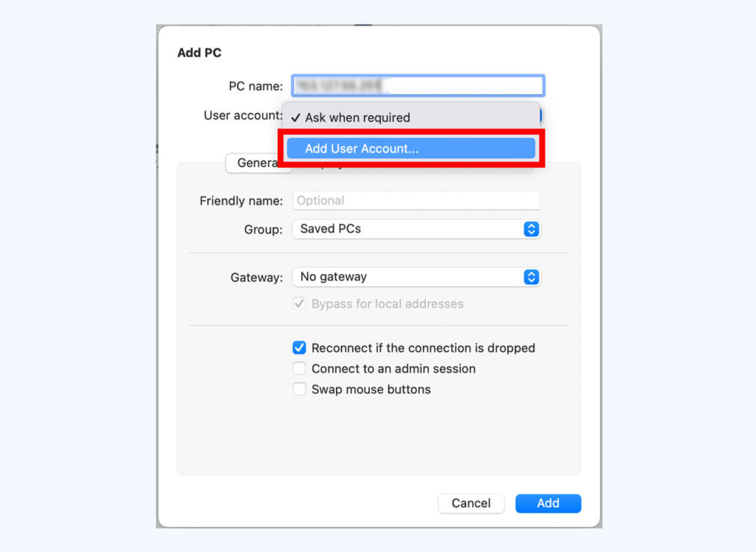Click the Friendly name Optional field
Viewport: 756px width, 552px height.
coord(416,201)
